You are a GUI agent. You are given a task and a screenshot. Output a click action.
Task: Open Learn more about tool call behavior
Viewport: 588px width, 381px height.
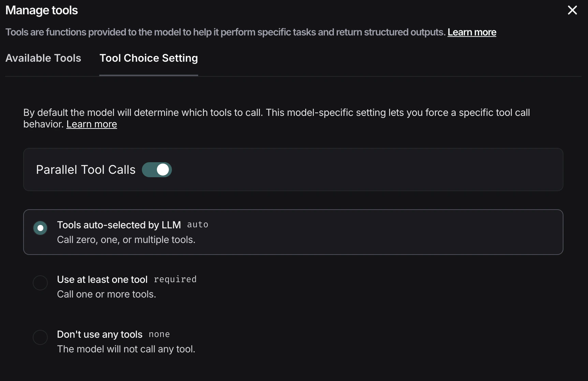coord(91,124)
